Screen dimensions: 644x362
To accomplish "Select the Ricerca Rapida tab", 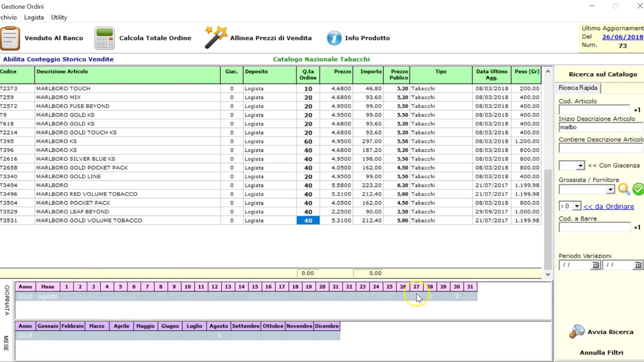I will pos(578,88).
